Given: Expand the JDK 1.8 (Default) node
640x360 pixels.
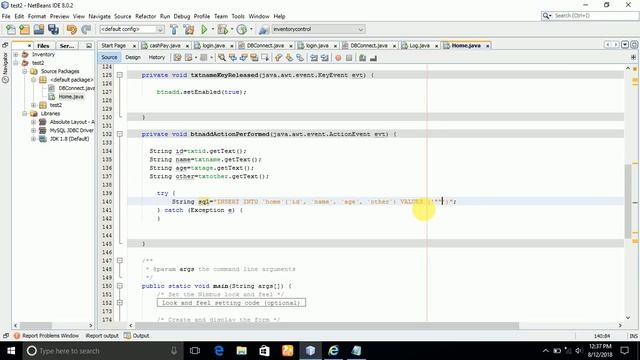Looking at the screenshot, I should pos(33,139).
